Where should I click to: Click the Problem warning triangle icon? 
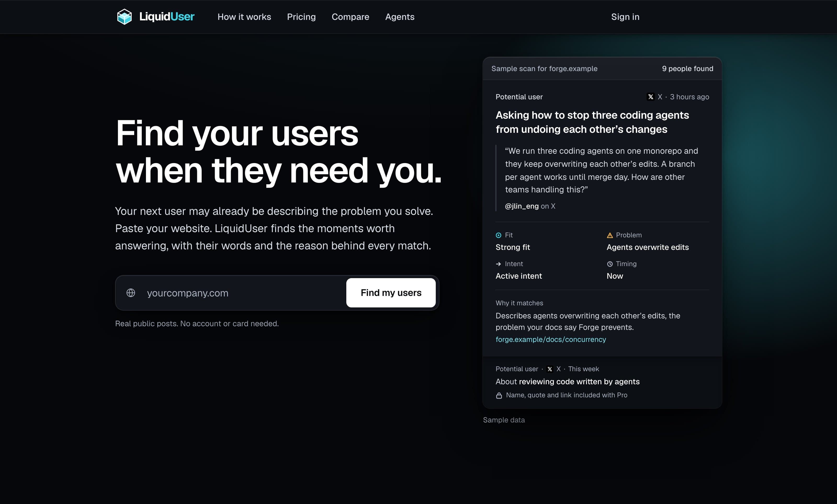coord(610,235)
